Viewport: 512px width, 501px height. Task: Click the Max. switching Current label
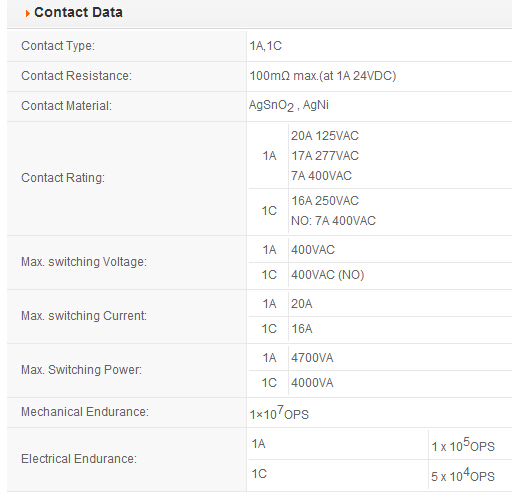pyautogui.click(x=84, y=316)
